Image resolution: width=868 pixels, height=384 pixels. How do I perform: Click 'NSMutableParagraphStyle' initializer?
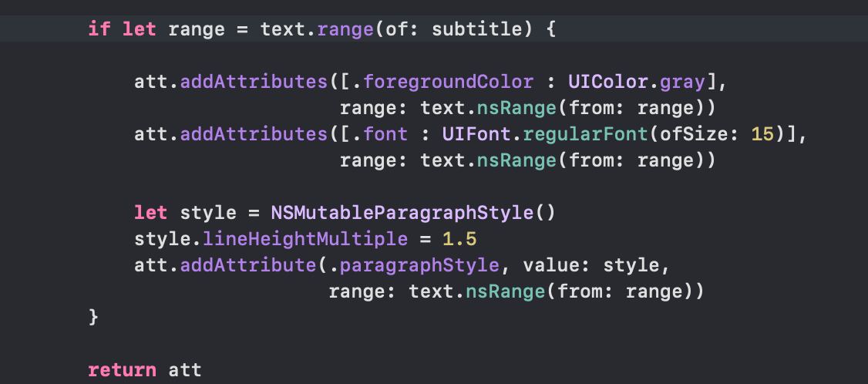(402, 213)
